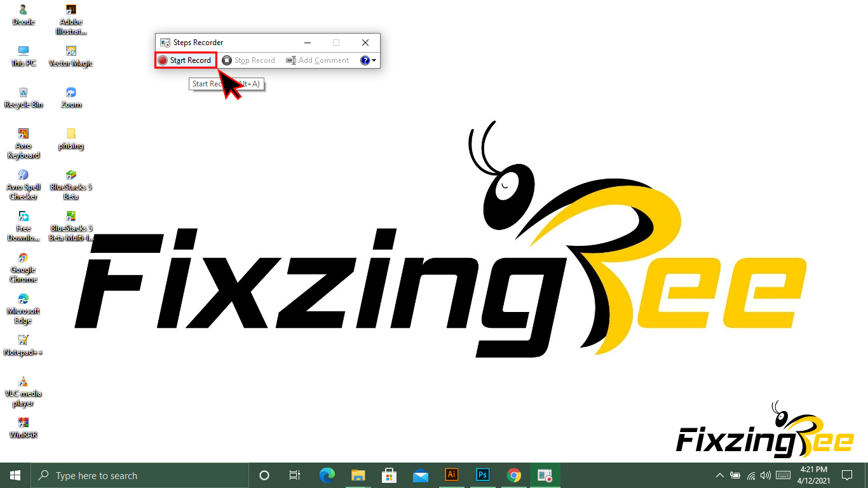Open File Explorer from the taskbar

pos(358,475)
